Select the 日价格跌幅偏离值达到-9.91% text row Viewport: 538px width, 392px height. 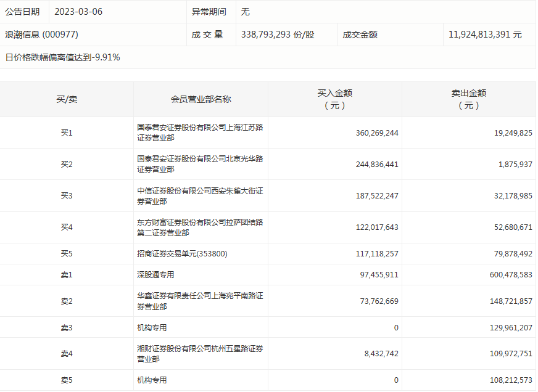coord(63,57)
